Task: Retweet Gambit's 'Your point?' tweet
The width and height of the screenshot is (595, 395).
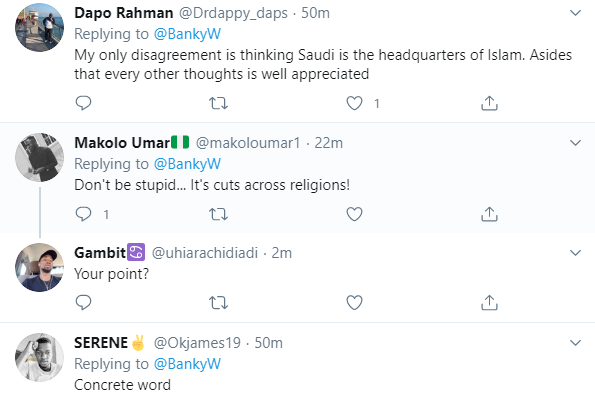Action: (219, 302)
